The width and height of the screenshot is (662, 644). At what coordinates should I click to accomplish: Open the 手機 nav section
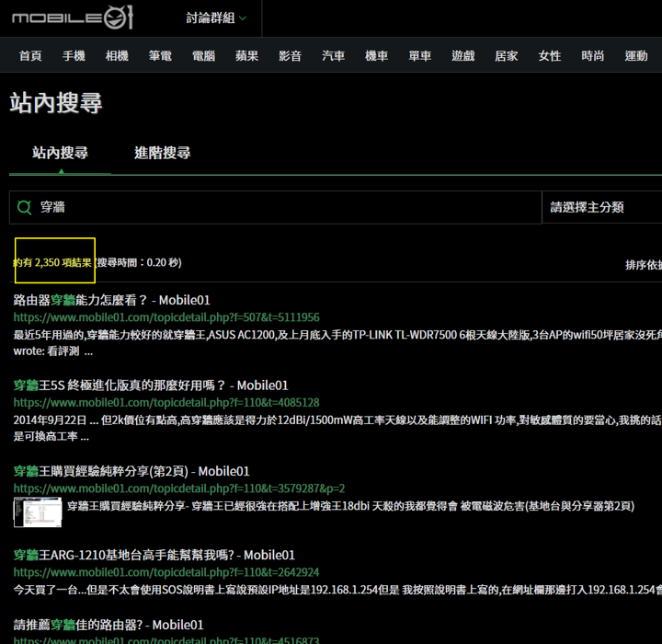74,55
